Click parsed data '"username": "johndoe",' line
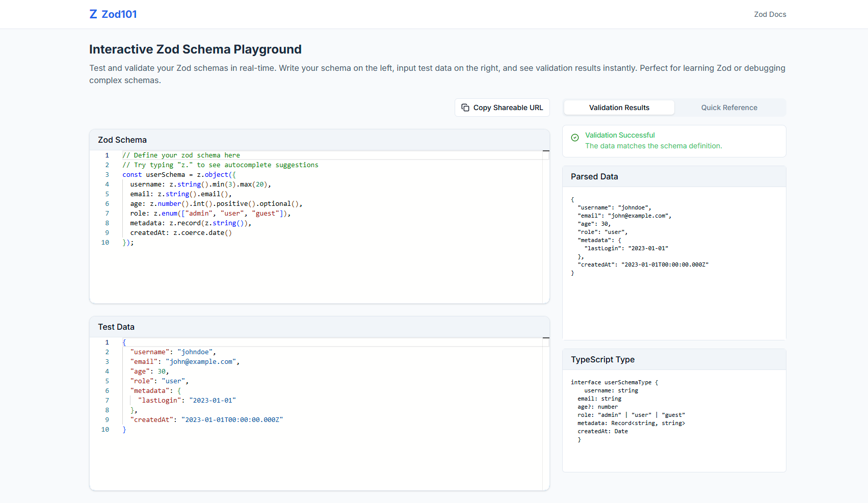Image resolution: width=868 pixels, height=503 pixels. tap(615, 207)
